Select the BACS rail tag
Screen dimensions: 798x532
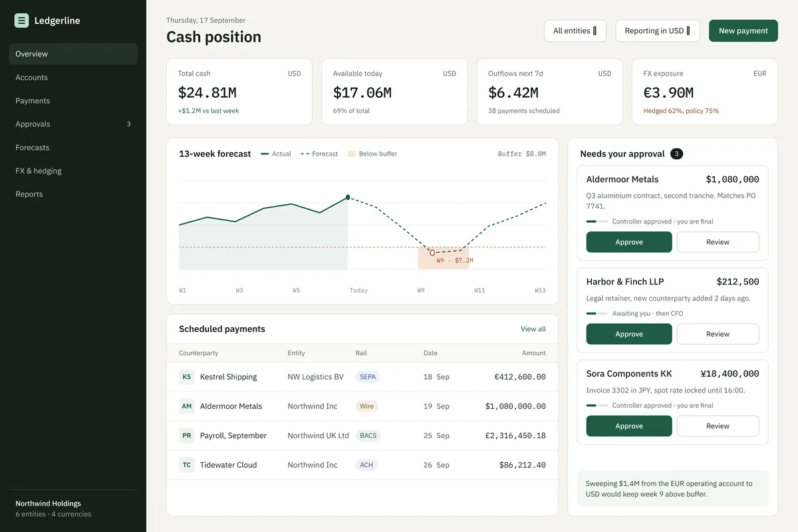pos(368,436)
